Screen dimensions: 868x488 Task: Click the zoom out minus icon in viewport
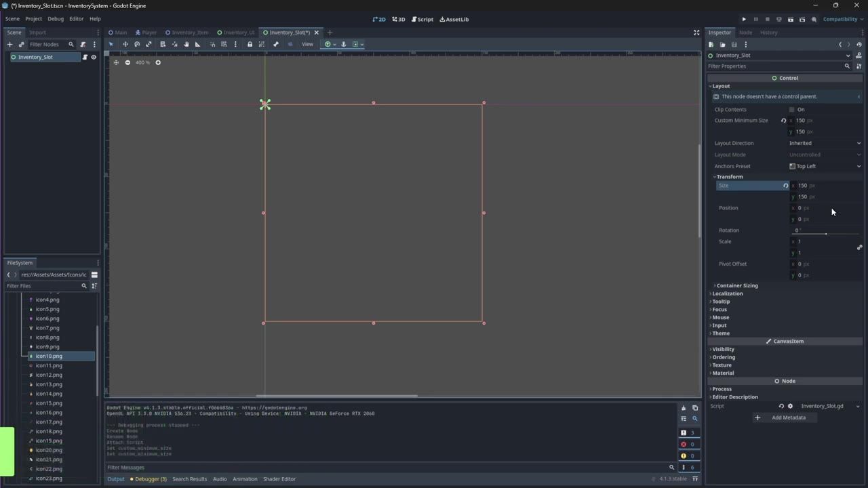[127, 62]
